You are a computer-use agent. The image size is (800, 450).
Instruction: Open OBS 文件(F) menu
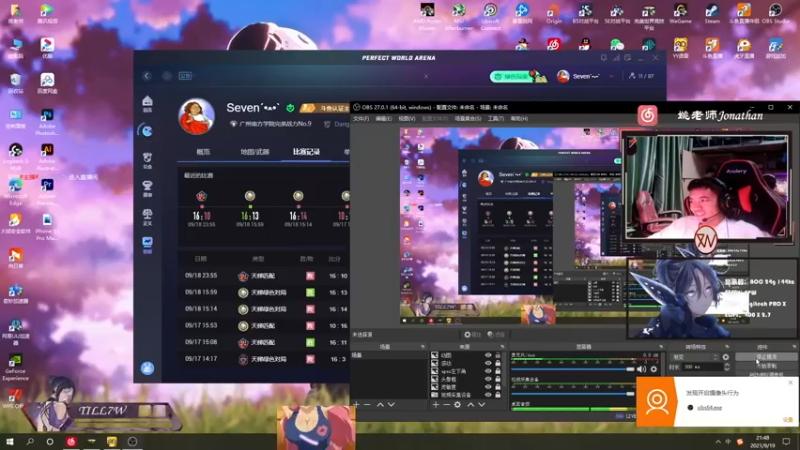coord(361,118)
